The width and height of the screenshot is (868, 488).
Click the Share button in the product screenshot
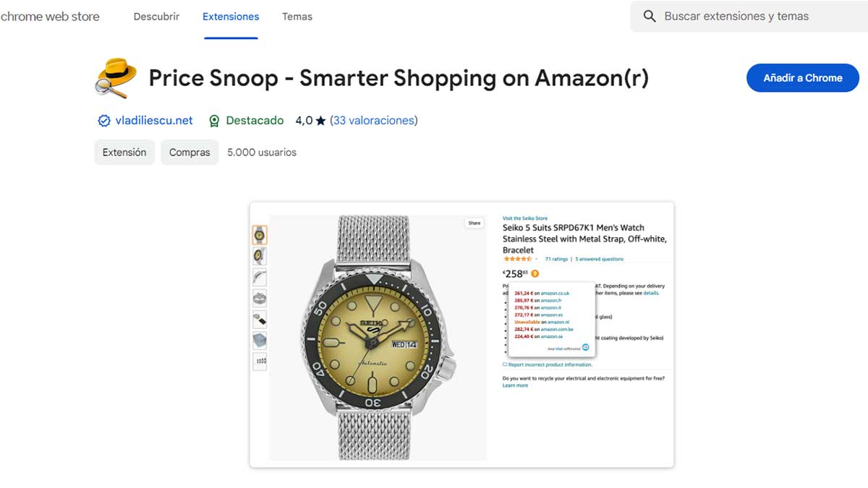click(x=474, y=223)
